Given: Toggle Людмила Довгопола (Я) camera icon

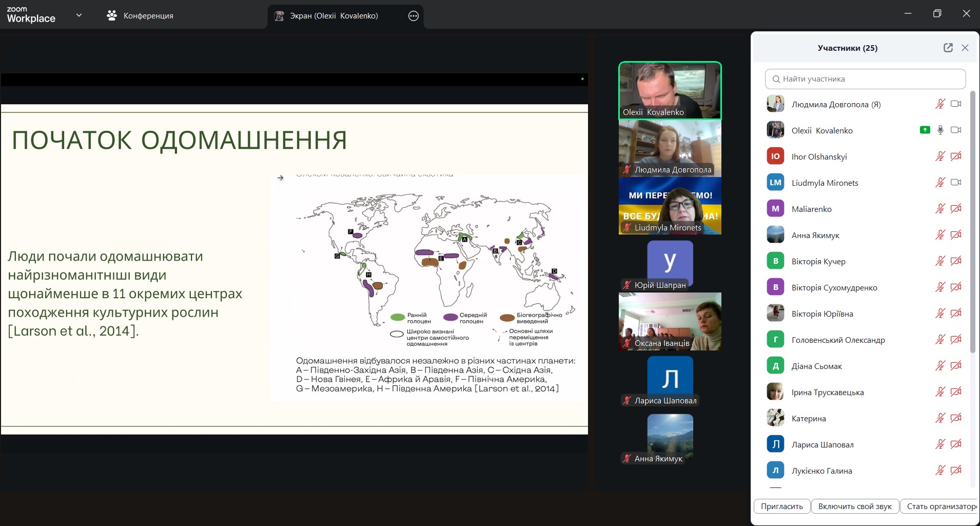Looking at the screenshot, I should 955,104.
